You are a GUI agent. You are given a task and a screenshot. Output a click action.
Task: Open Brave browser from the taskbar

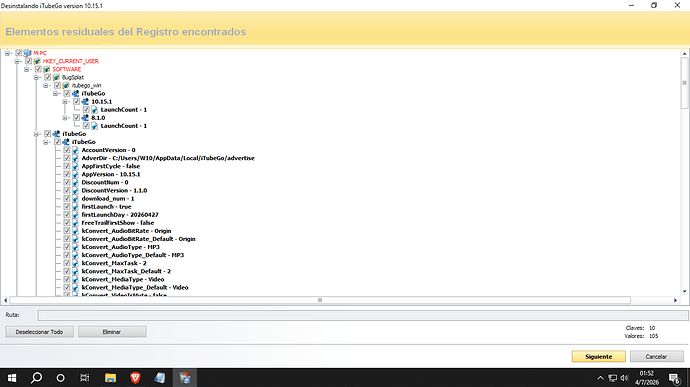tap(135, 378)
